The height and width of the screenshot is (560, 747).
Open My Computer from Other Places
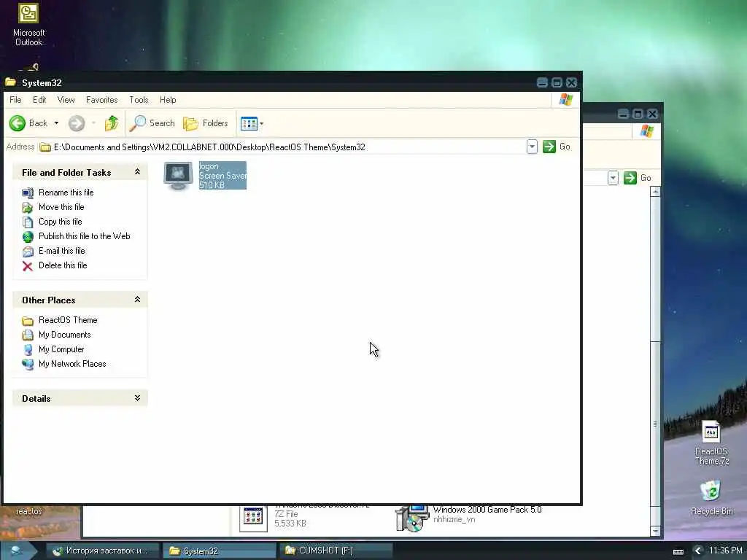[61, 349]
